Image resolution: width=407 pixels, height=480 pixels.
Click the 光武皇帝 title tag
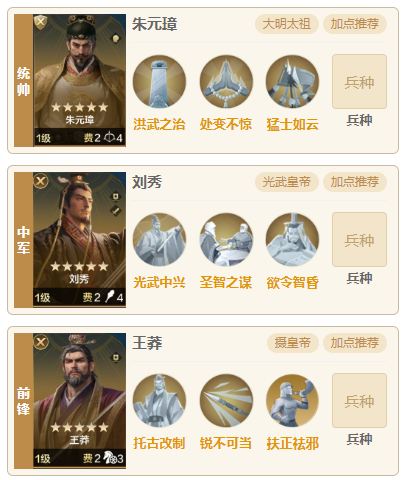[287, 182]
